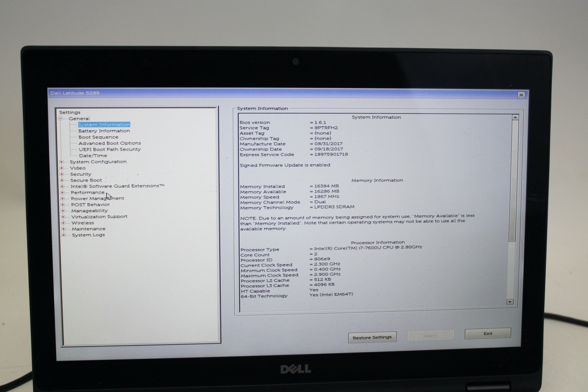
Task: Select Intel Software Guard Extensions label
Action: [117, 186]
